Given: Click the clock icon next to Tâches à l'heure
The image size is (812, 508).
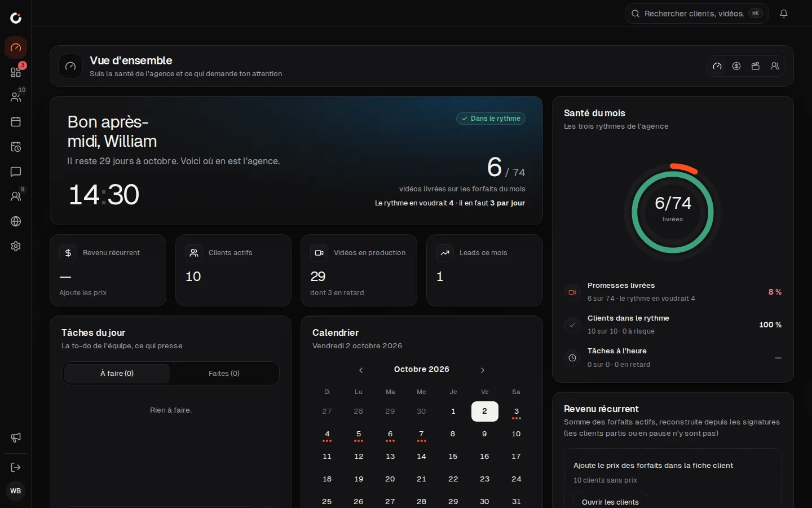Looking at the screenshot, I should click(x=572, y=358).
